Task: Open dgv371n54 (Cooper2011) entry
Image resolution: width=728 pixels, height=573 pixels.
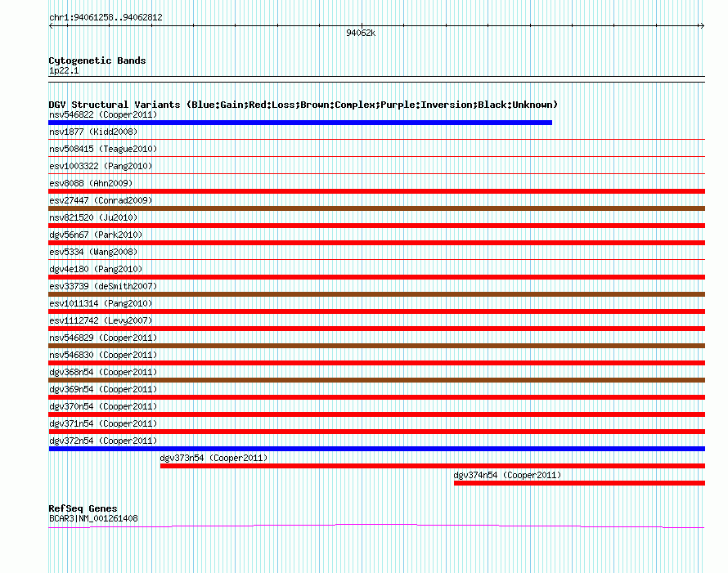Action: tap(103, 423)
